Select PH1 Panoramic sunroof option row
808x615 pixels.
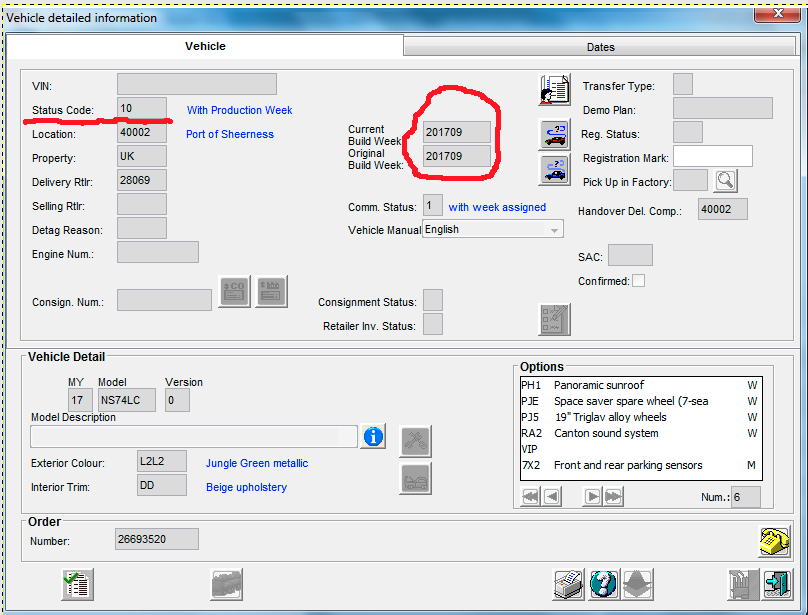639,385
